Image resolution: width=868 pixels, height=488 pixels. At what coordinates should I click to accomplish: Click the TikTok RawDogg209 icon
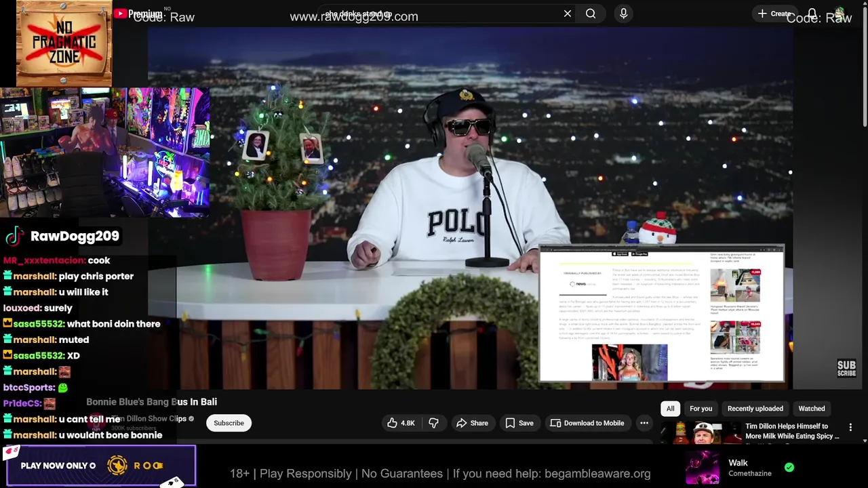click(14, 237)
